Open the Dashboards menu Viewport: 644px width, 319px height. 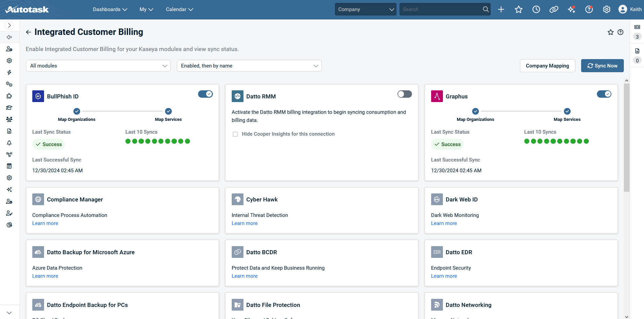point(110,9)
